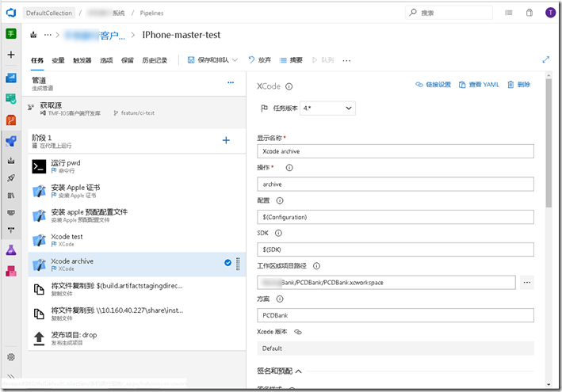Click the drag handle on Xcode archive task
The width and height of the screenshot is (562, 392).
(238, 265)
